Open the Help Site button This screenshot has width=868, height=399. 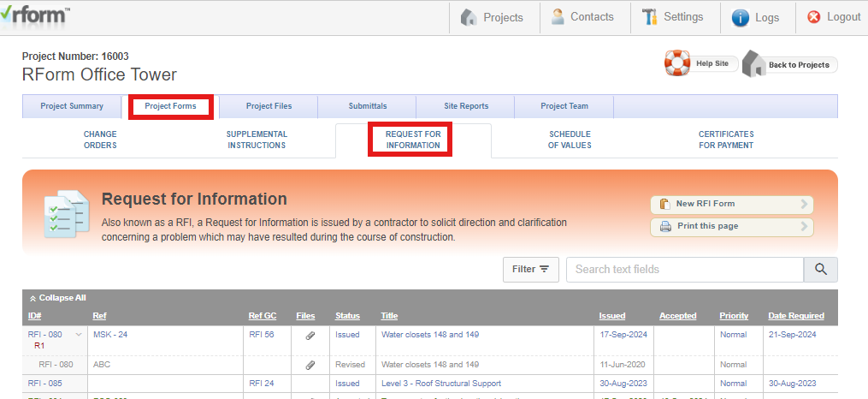click(702, 63)
